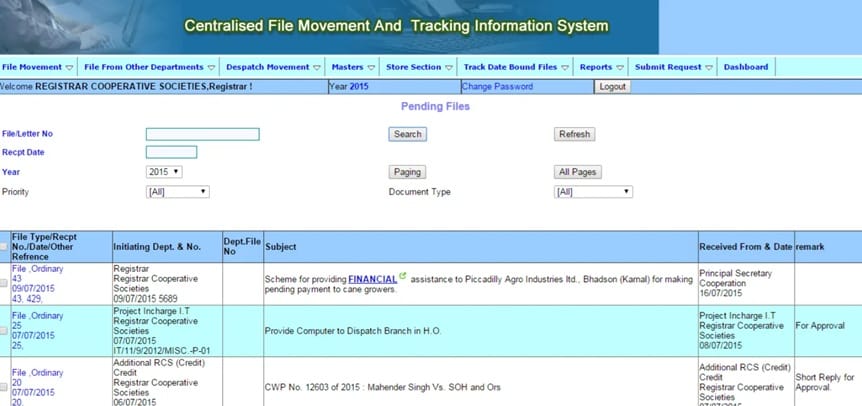Image resolution: width=862 pixels, height=406 pixels.
Task: Open the Reports menu
Action: click(601, 67)
